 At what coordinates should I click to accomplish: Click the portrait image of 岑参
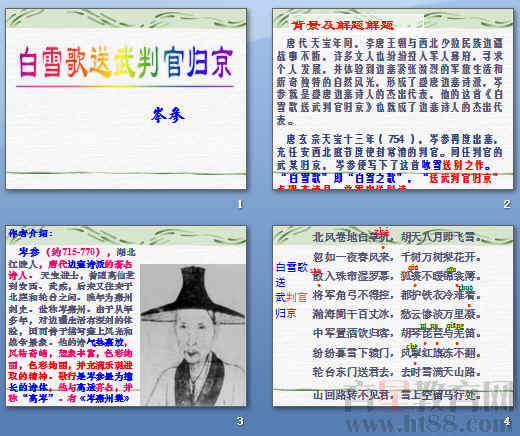coord(193,335)
